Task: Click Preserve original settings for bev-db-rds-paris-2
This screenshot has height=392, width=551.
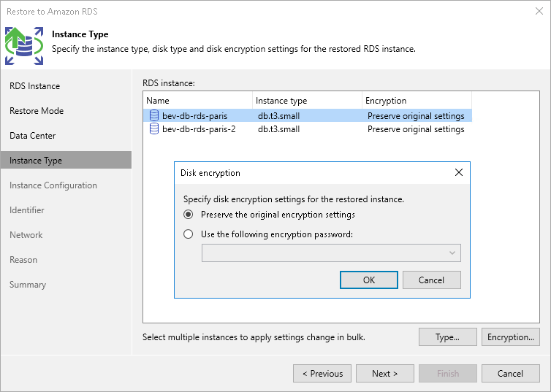Action: coord(416,129)
